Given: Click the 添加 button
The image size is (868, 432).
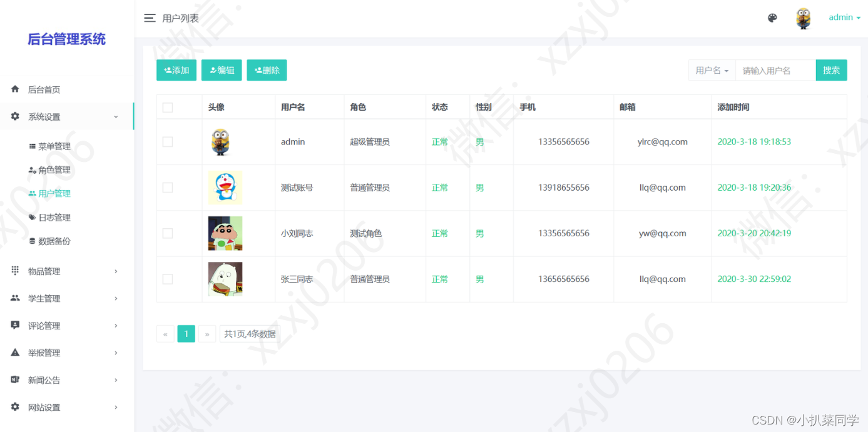Looking at the screenshot, I should (x=176, y=71).
